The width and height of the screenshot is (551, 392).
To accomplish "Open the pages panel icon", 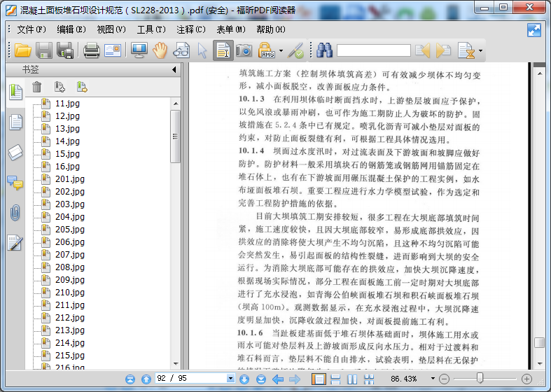I will (15, 122).
